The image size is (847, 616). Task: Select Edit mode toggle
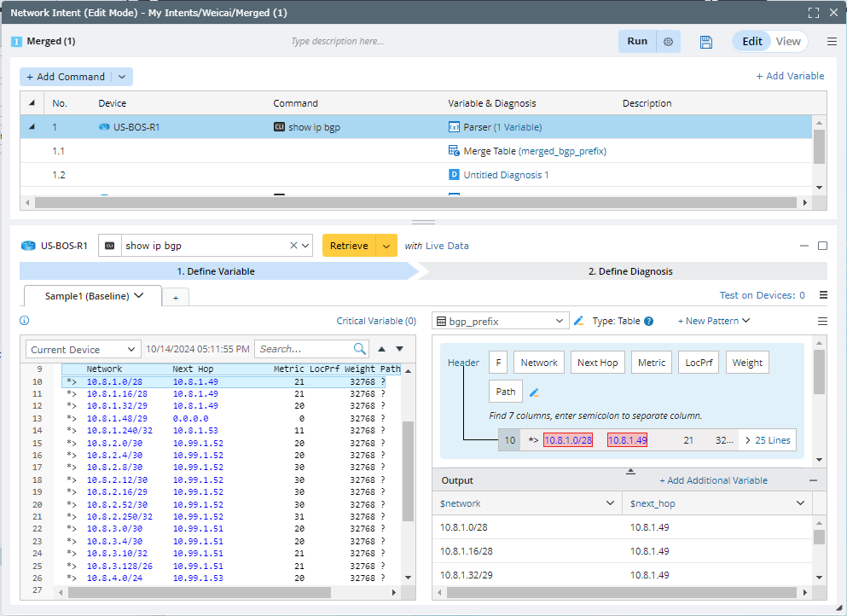751,42
